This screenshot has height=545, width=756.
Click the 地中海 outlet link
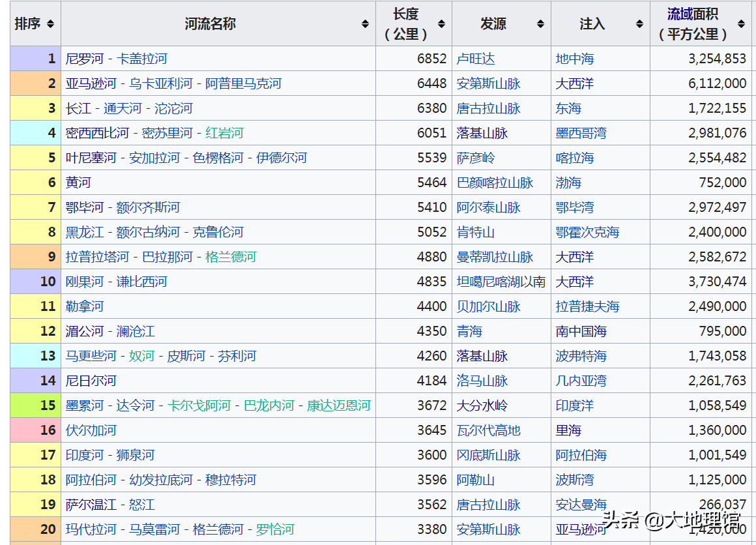point(574,58)
